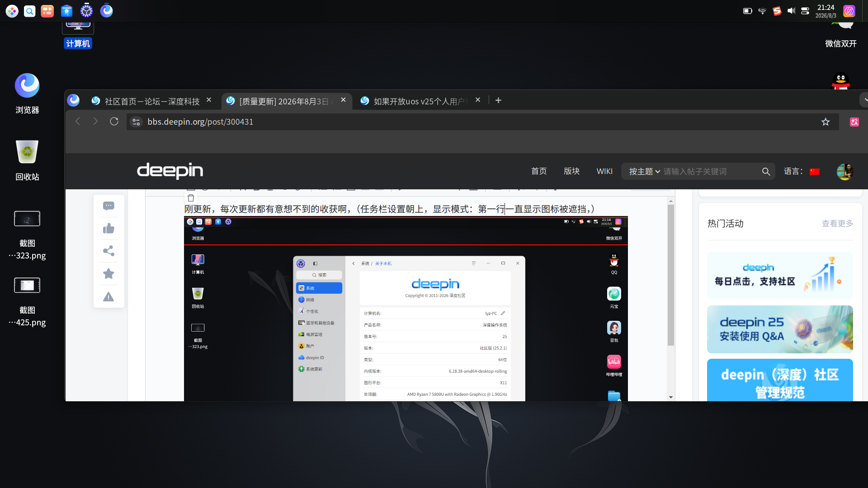
Task: Open a new browser tab with the plus button
Action: tap(498, 101)
